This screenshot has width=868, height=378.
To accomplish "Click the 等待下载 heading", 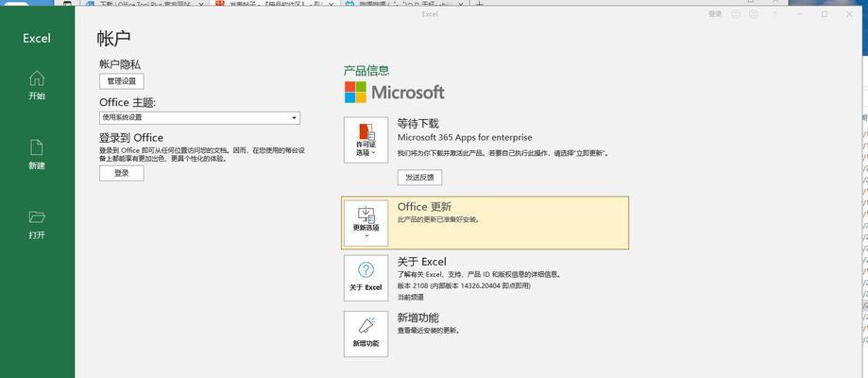I will (x=418, y=123).
